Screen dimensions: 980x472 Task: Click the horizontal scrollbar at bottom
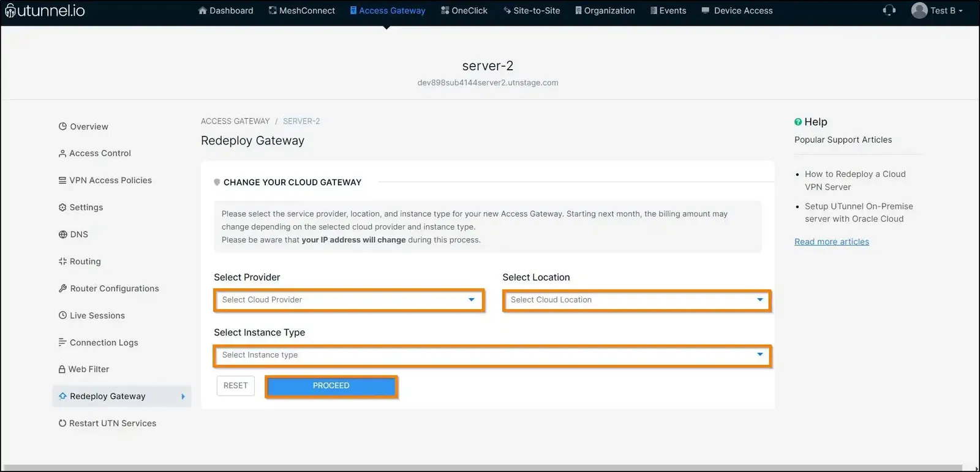(x=484, y=468)
